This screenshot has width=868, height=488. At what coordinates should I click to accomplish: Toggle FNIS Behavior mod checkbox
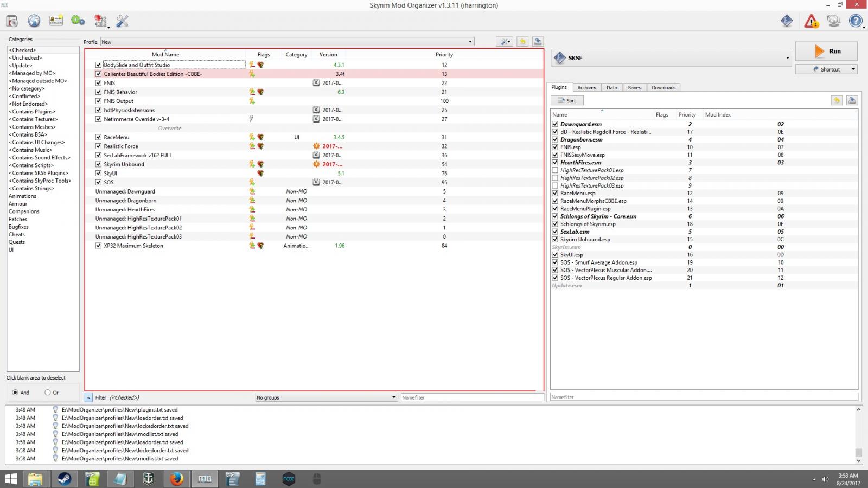coord(98,92)
